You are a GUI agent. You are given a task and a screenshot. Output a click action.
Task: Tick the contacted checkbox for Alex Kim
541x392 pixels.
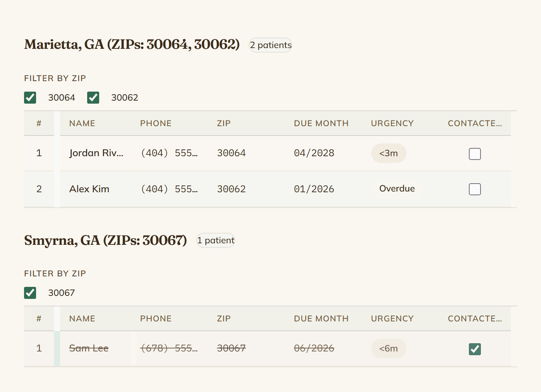pos(475,189)
